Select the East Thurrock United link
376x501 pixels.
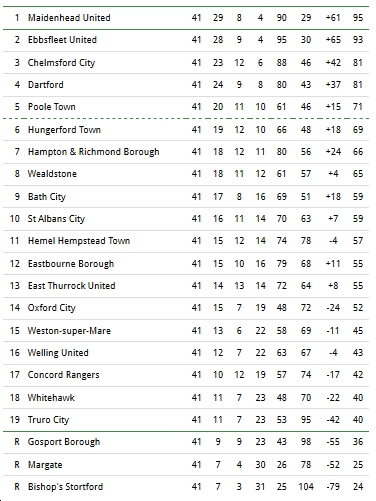coord(72,286)
